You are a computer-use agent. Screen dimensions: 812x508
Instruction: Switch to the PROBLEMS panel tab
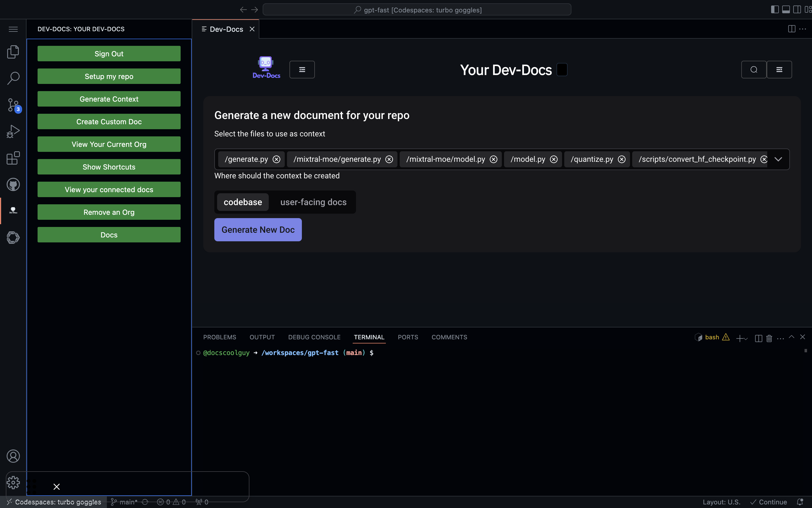coord(220,337)
